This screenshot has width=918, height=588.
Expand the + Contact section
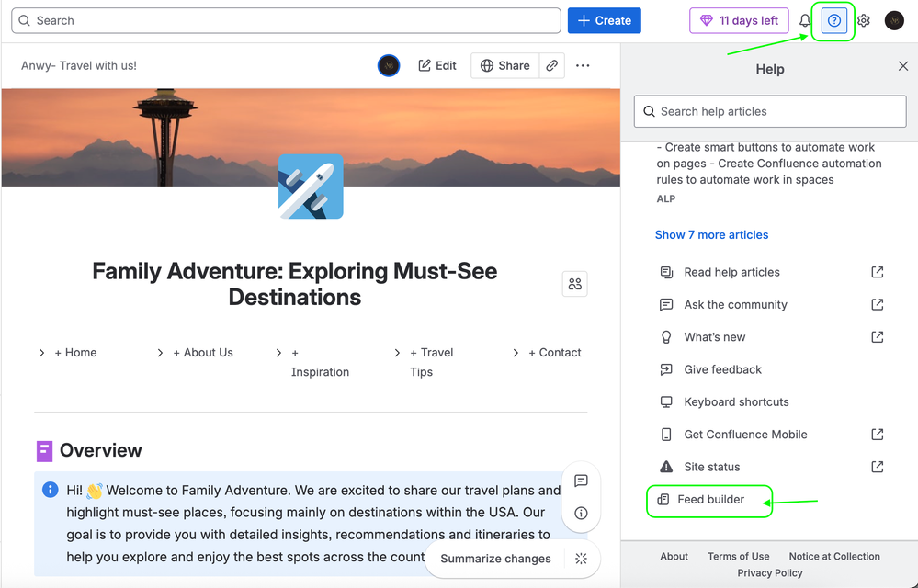coord(516,353)
